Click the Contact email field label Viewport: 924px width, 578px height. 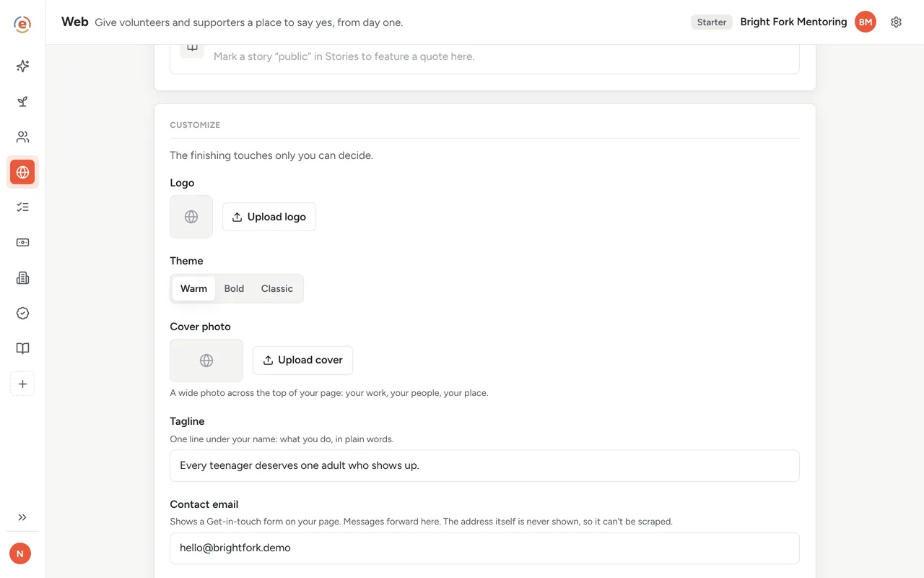click(204, 504)
